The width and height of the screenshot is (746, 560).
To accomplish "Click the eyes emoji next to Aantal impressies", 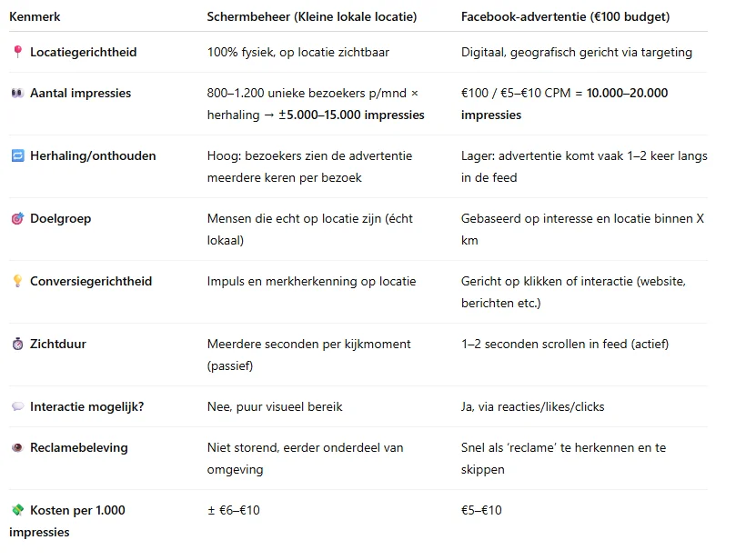I will pyautogui.click(x=17, y=93).
